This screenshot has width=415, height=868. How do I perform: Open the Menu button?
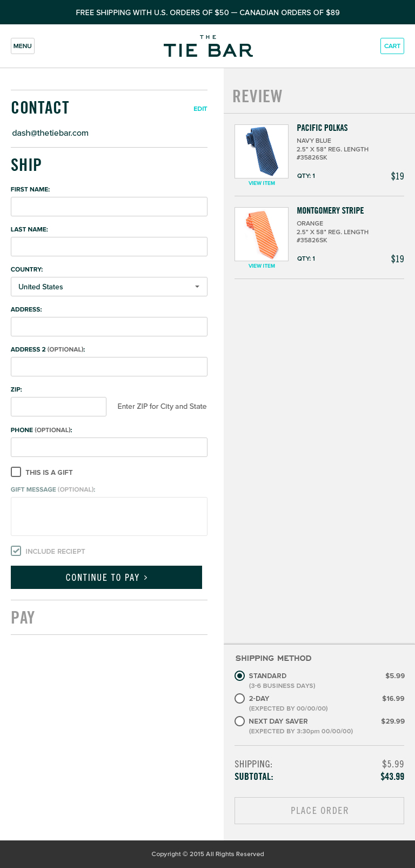coord(23,46)
